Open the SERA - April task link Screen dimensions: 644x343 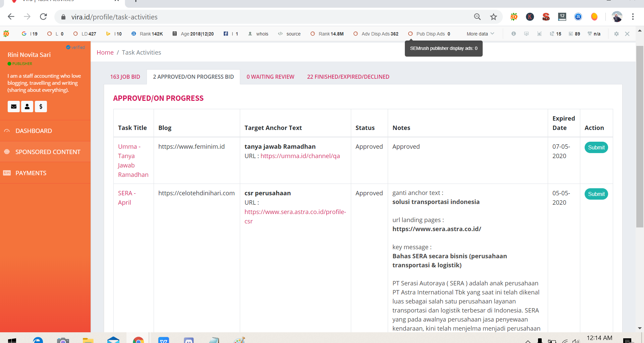tap(127, 198)
